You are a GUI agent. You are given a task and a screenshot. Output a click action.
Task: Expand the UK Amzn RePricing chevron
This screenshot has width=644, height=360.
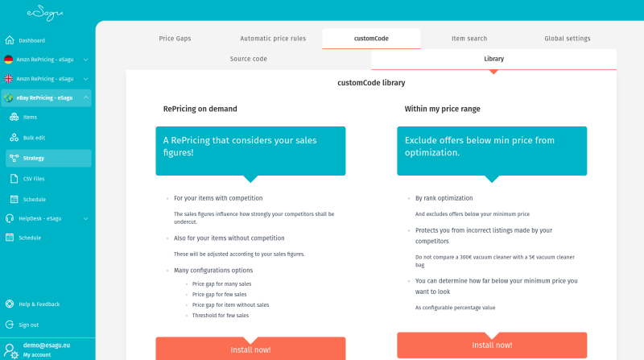tap(86, 79)
